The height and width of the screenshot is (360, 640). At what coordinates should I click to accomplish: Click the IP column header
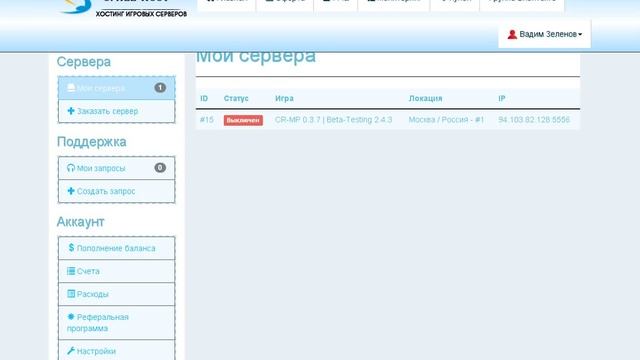click(502, 98)
